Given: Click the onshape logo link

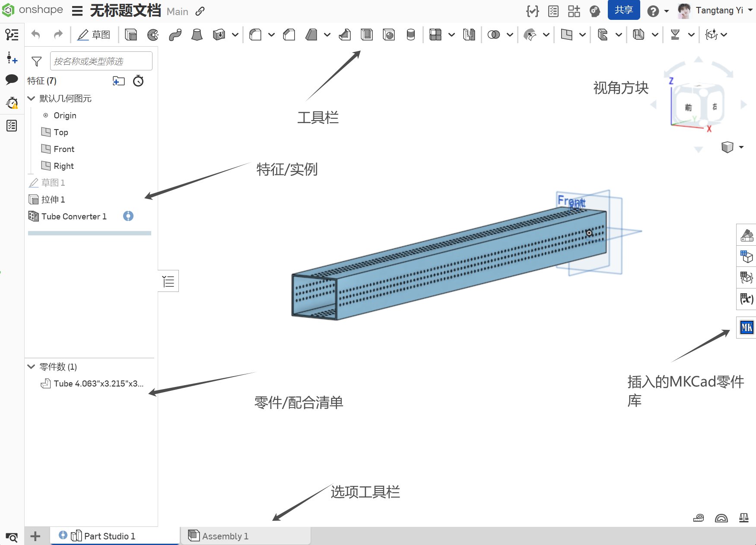Looking at the screenshot, I should point(32,10).
